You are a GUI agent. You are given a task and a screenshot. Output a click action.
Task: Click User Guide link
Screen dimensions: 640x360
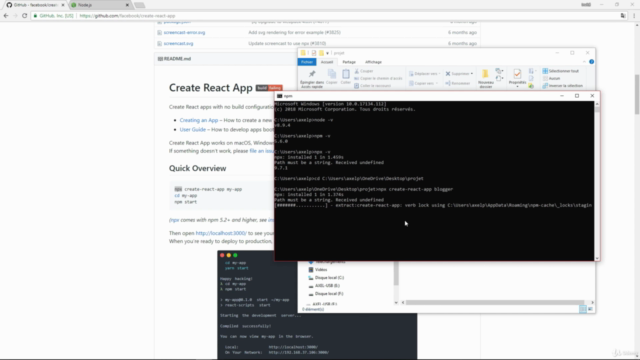point(193,129)
